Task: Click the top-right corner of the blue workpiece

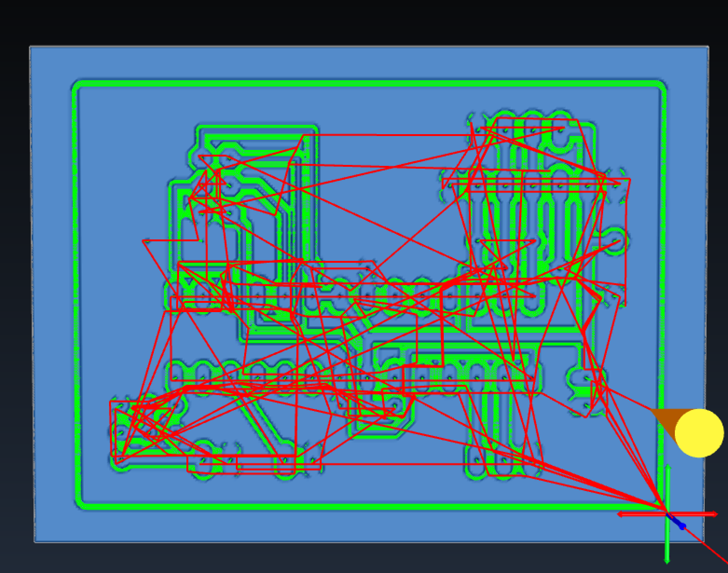Action: (707, 47)
